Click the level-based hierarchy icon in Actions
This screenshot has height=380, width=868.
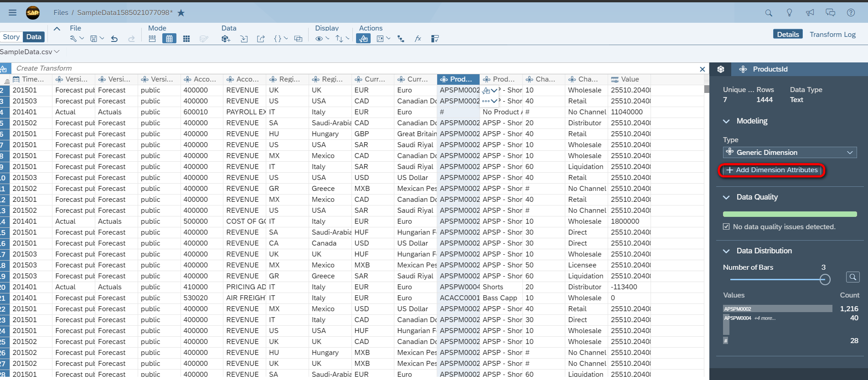(401, 39)
